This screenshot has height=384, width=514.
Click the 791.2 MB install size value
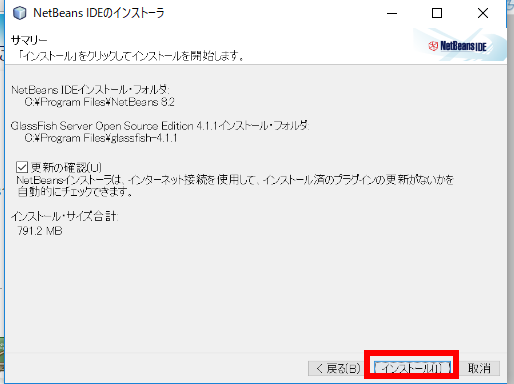(x=40, y=231)
